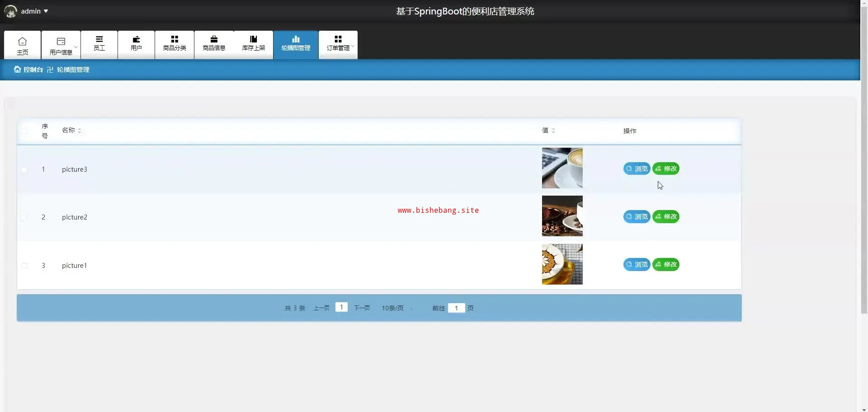This screenshot has width=868, height=412.
Task: Open the picture1 latte art thumbnail
Action: pyautogui.click(x=562, y=264)
